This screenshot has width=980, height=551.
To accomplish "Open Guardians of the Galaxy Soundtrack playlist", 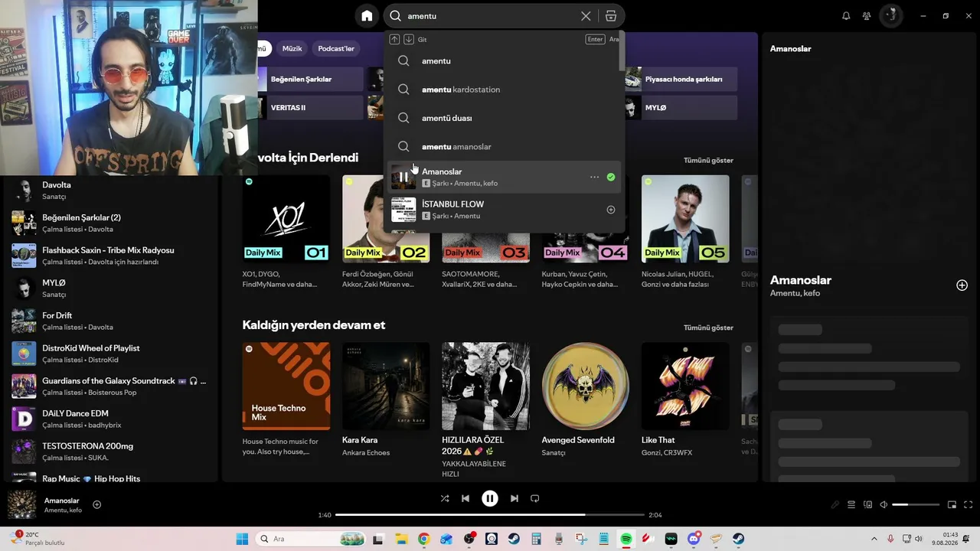I will pos(109,386).
